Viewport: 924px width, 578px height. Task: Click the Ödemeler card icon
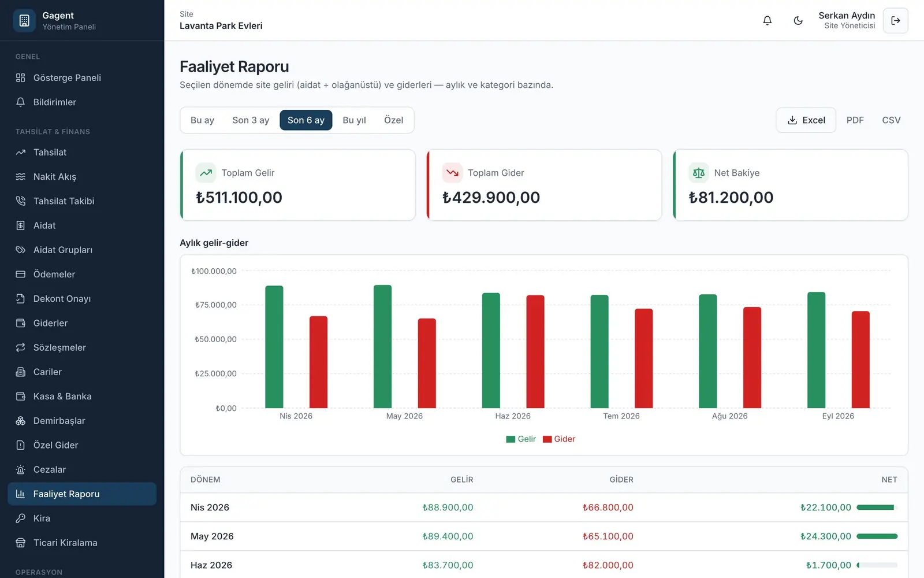21,274
